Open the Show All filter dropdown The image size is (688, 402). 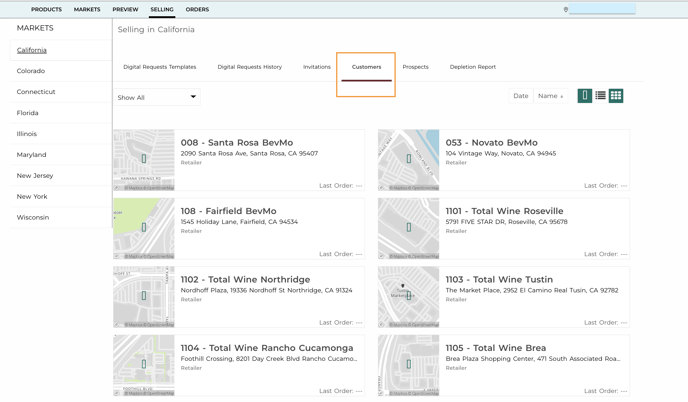click(x=157, y=97)
